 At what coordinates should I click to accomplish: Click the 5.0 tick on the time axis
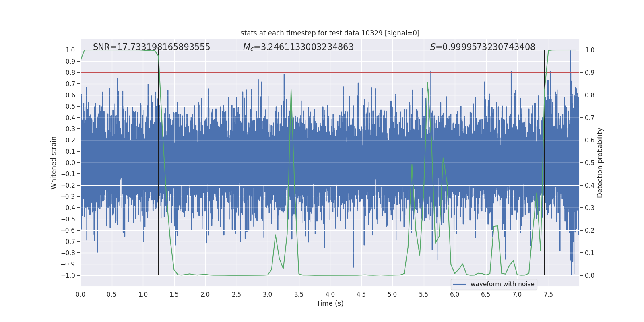392,294
